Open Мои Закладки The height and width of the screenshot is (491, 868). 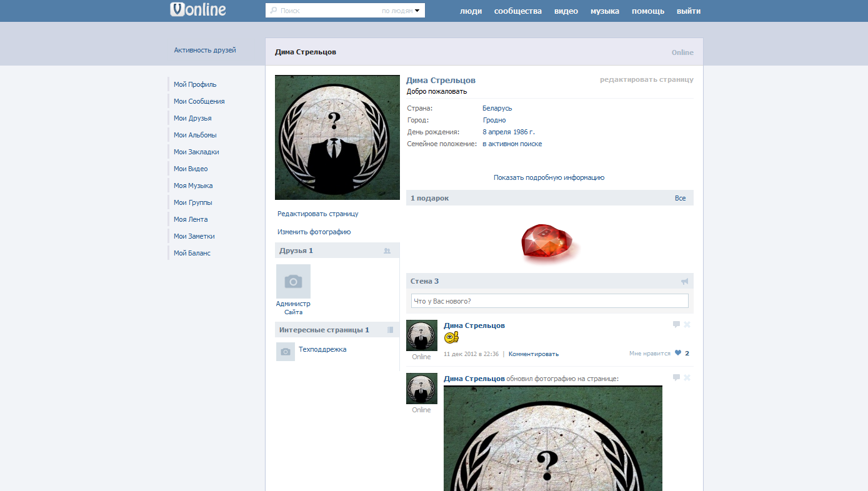point(196,152)
